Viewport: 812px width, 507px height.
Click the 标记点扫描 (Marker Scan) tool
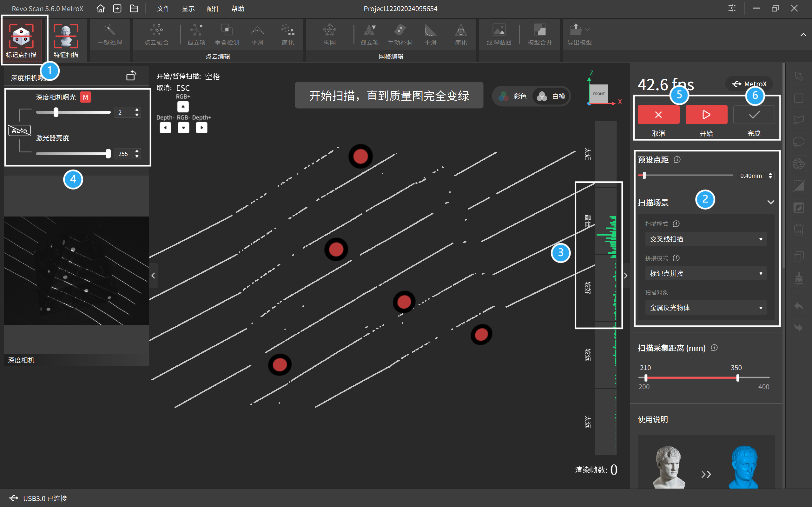pyautogui.click(x=23, y=39)
